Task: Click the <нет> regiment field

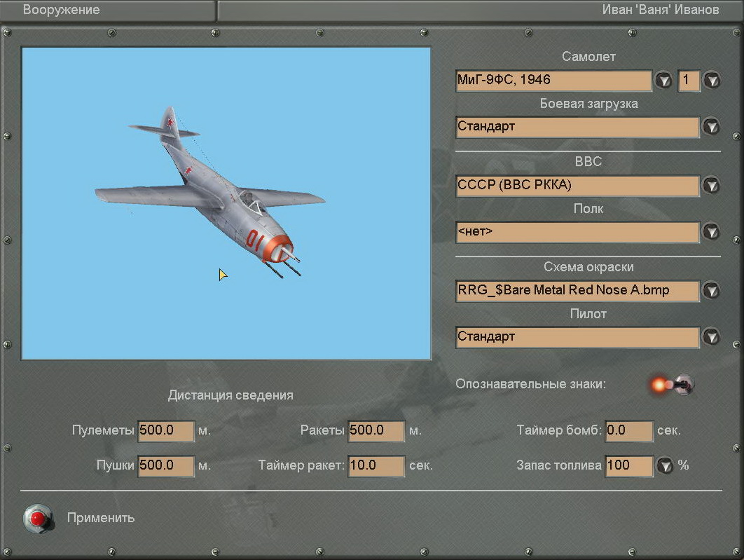Action: [x=577, y=231]
